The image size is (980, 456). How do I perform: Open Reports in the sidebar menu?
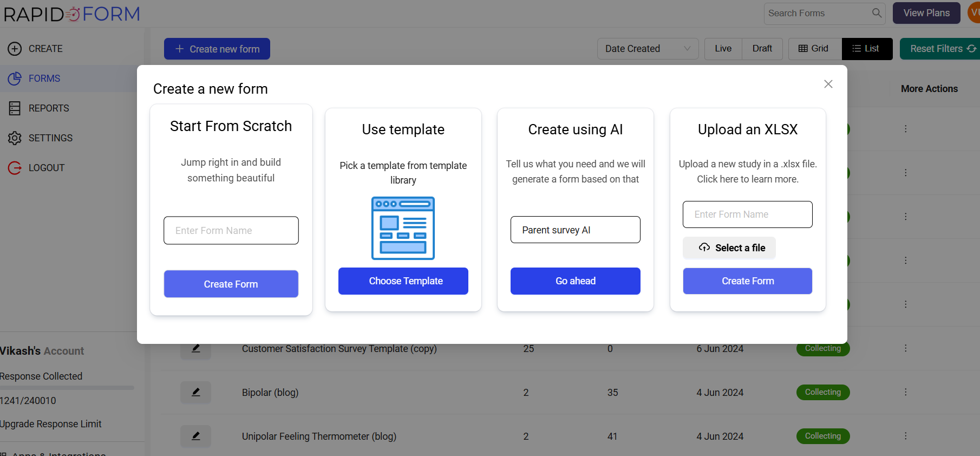49,108
